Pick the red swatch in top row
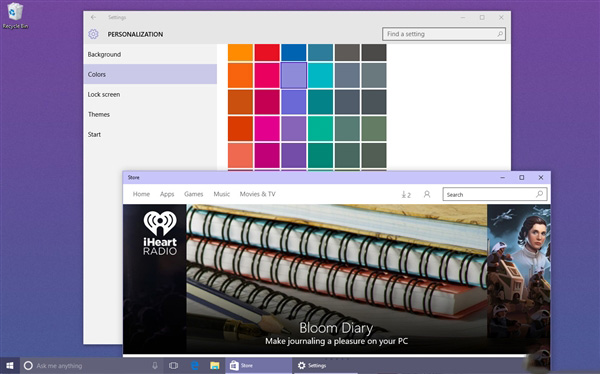 pos(267,52)
